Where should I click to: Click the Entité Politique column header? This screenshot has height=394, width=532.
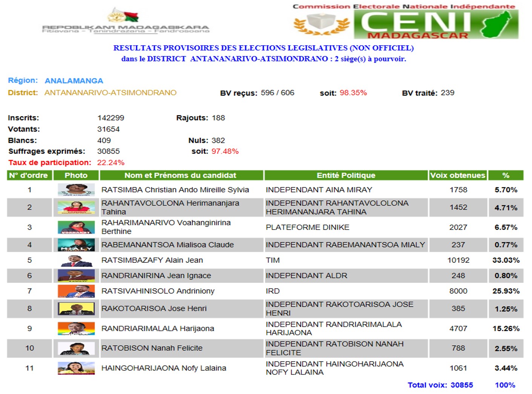(x=346, y=175)
